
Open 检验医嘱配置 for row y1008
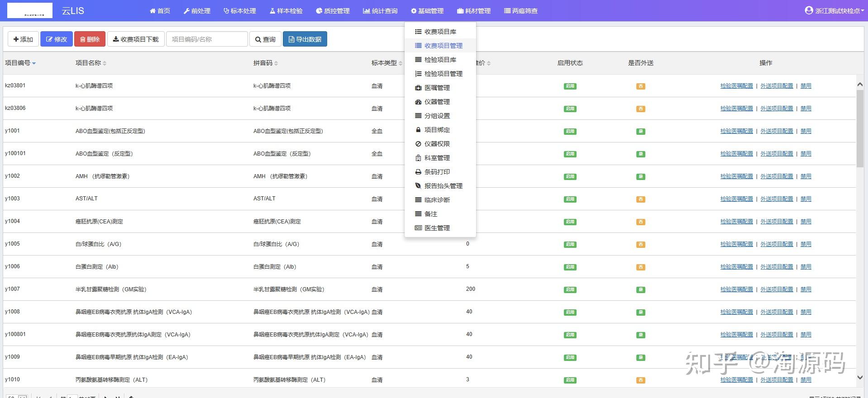click(737, 312)
